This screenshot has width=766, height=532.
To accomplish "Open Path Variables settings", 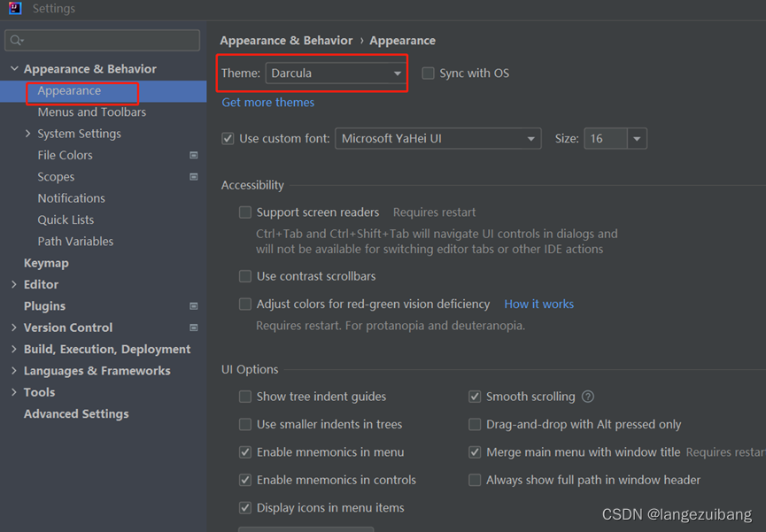I will pos(76,242).
